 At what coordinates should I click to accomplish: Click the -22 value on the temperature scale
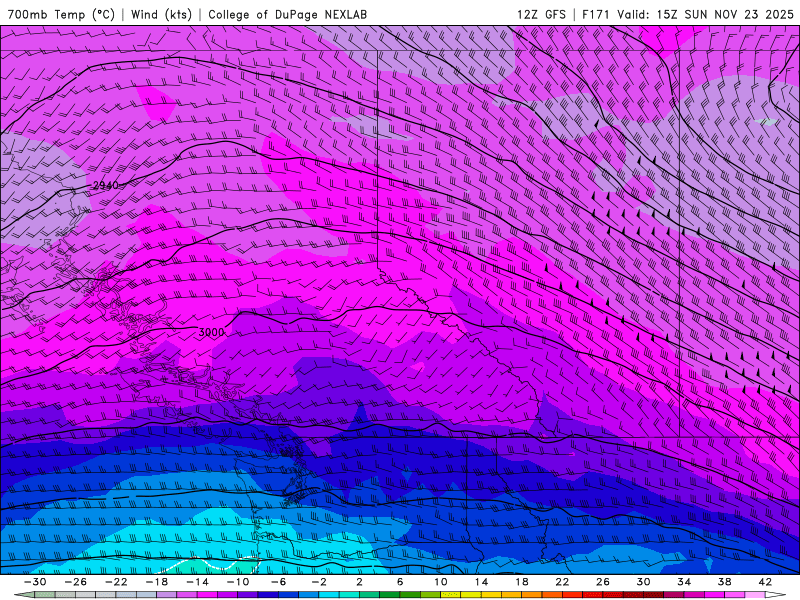[116, 582]
